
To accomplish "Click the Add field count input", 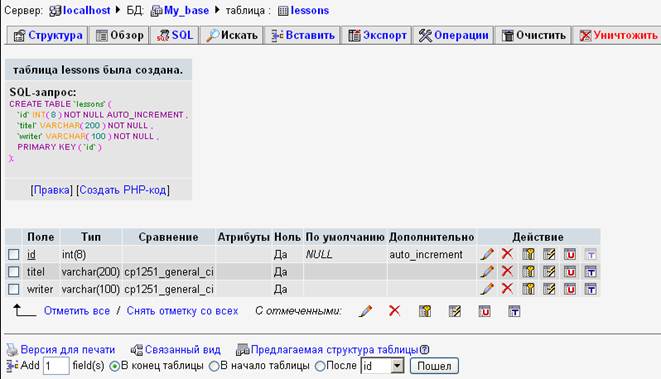I will coord(56,366).
